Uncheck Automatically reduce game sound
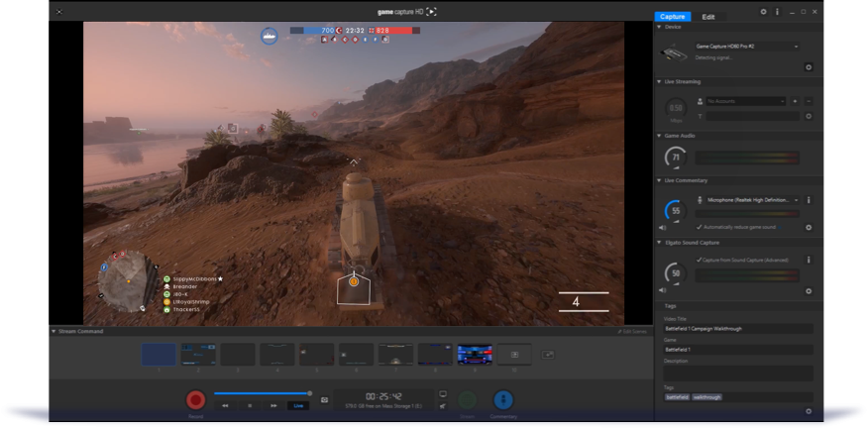Screen dimensions: 868x428 coord(700,227)
